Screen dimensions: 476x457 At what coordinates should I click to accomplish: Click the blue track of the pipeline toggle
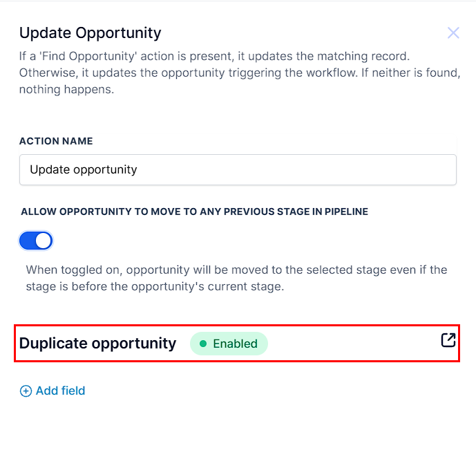(28, 241)
